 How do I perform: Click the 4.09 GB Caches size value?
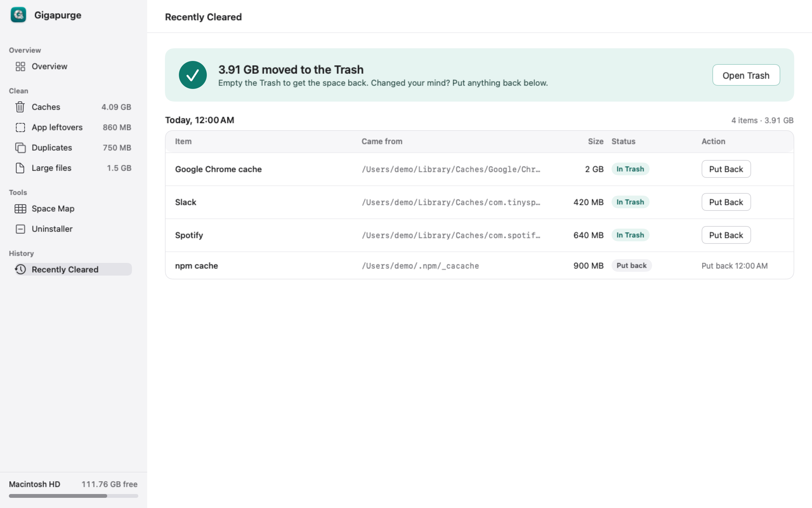116,107
